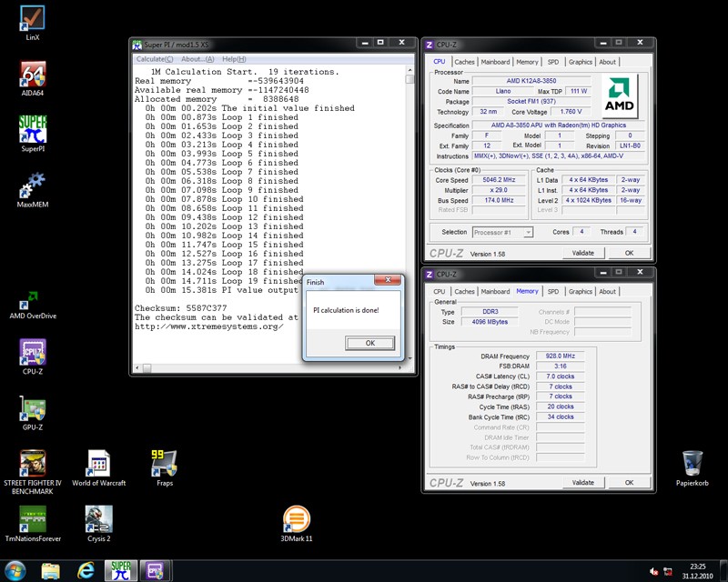Open the Calculate menu in Super PI

tap(155, 59)
